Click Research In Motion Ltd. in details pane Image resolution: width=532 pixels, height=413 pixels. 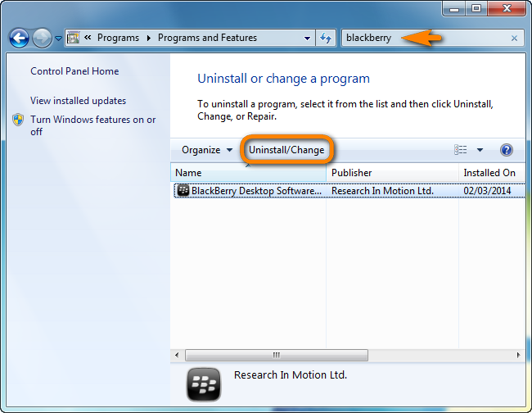coord(291,375)
